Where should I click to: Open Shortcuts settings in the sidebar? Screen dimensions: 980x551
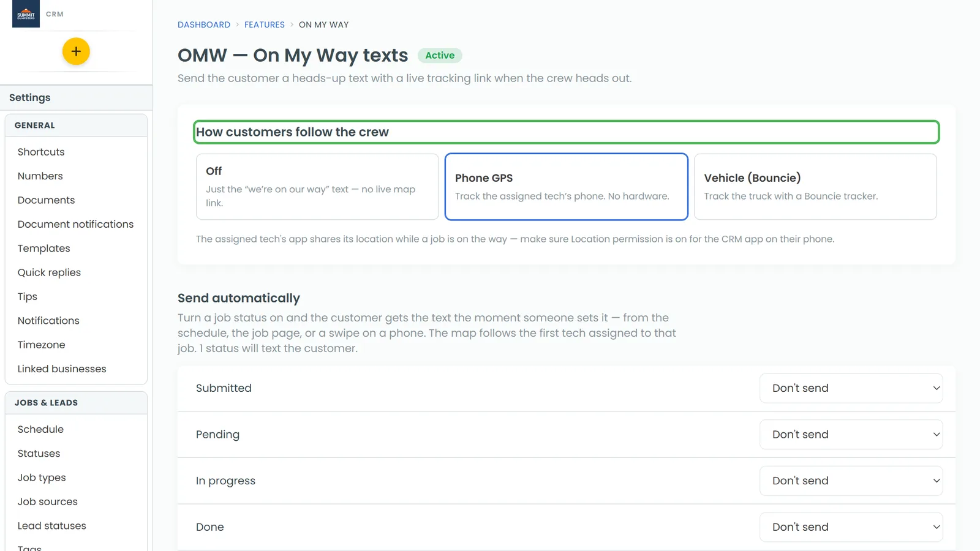click(x=41, y=152)
